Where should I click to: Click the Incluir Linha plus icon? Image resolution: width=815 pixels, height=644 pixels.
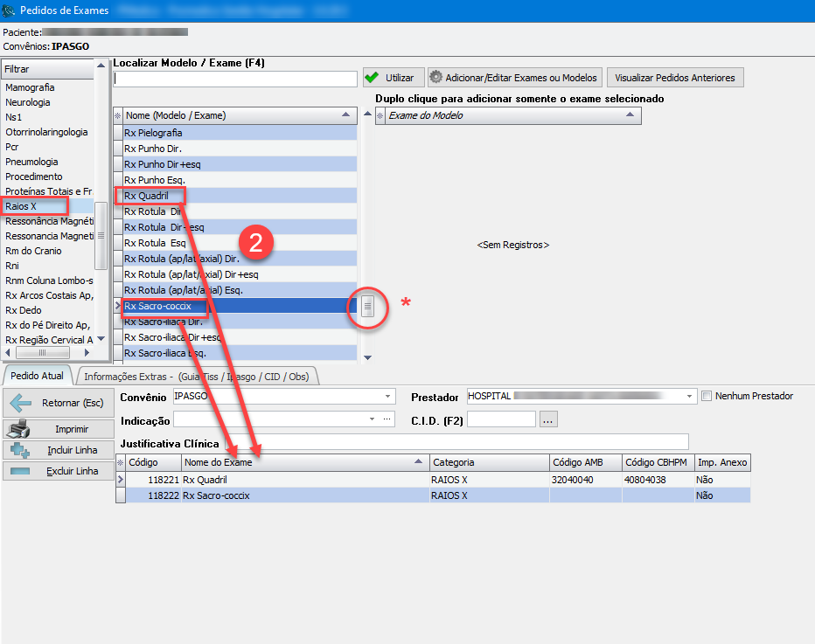(19, 450)
